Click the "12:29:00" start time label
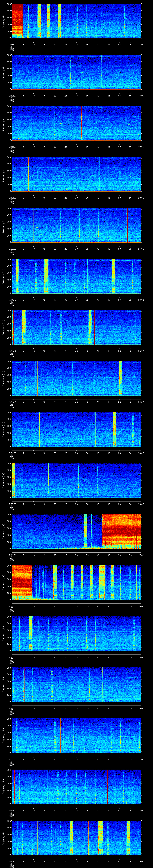The width and height of the screenshot is (153, 868). pos(12,708)
